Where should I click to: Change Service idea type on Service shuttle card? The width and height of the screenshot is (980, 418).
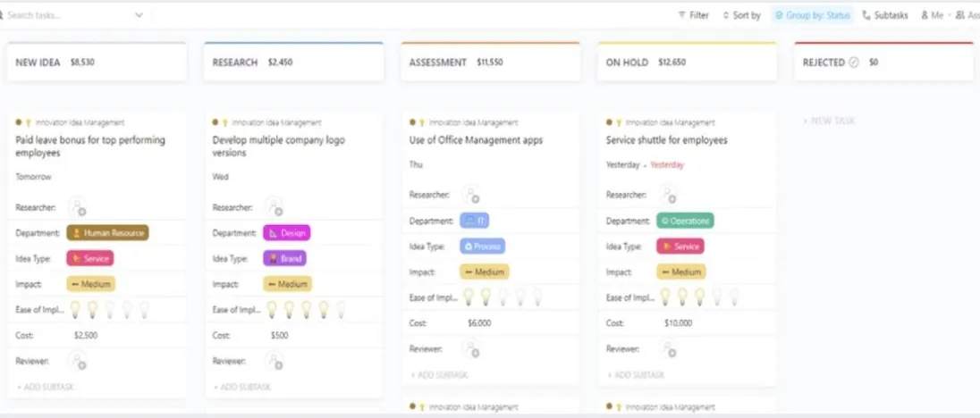click(680, 246)
